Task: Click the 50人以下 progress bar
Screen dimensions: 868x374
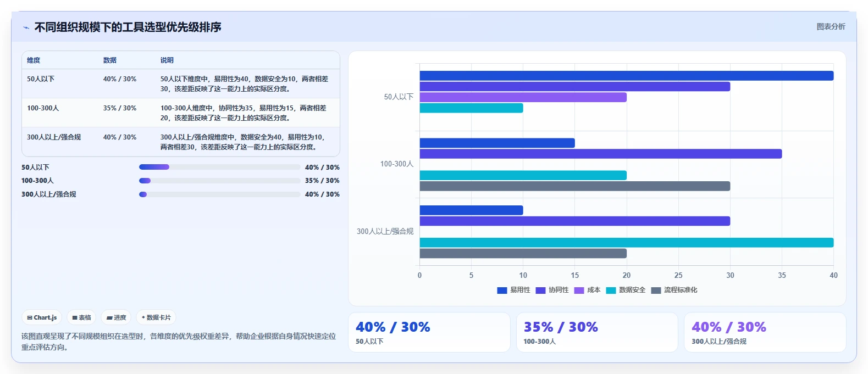Action: (220, 167)
